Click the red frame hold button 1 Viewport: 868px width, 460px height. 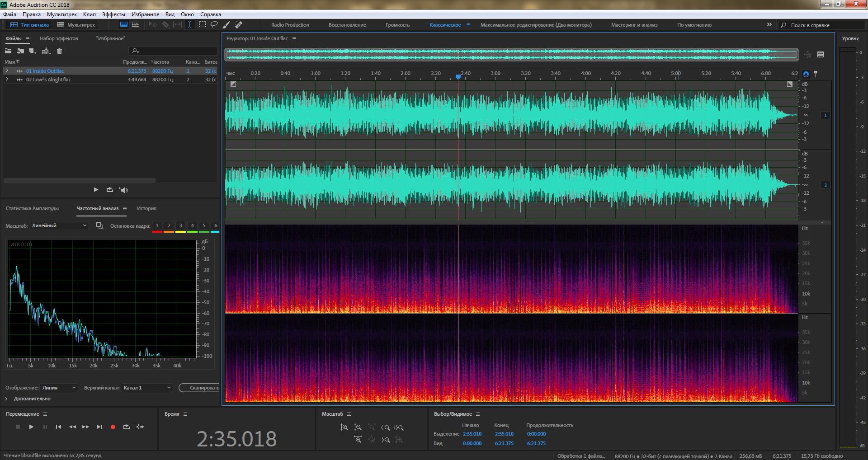[x=157, y=226]
